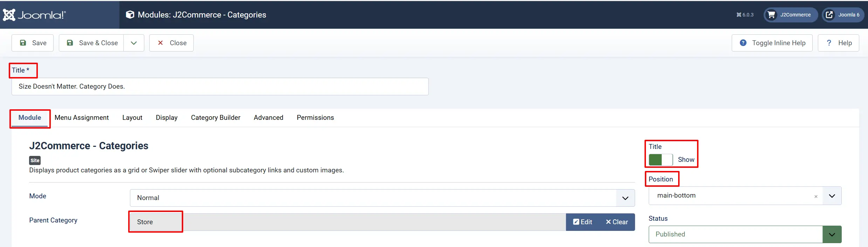
Task: Switch to the Menu Assignment tab
Action: 82,118
